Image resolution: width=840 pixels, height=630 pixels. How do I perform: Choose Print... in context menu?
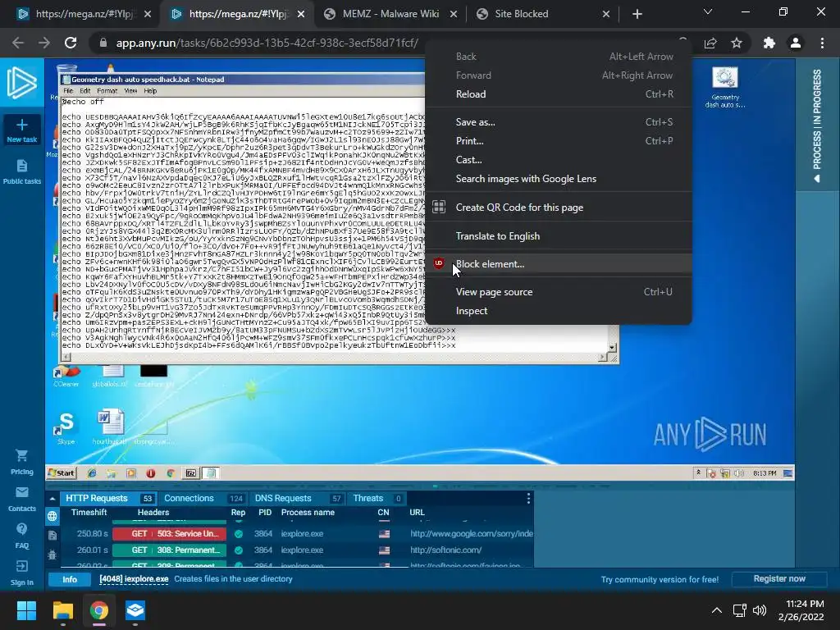[x=558, y=141]
